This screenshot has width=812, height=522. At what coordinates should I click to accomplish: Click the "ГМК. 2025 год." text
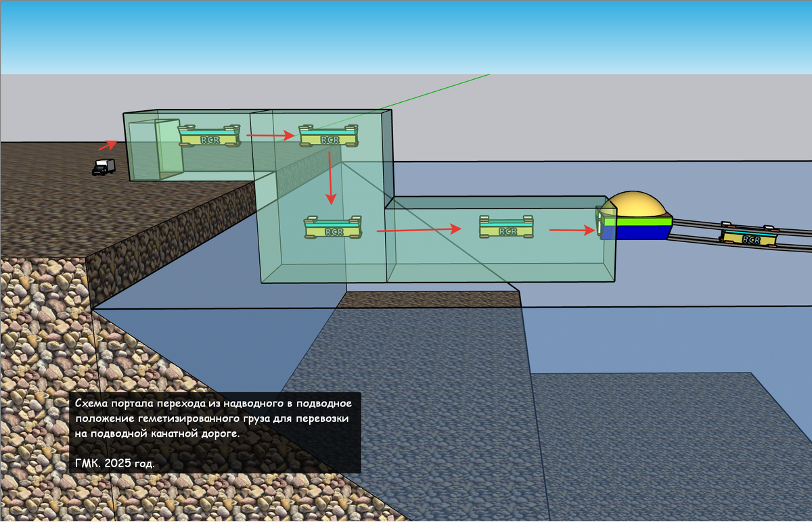pos(115,464)
